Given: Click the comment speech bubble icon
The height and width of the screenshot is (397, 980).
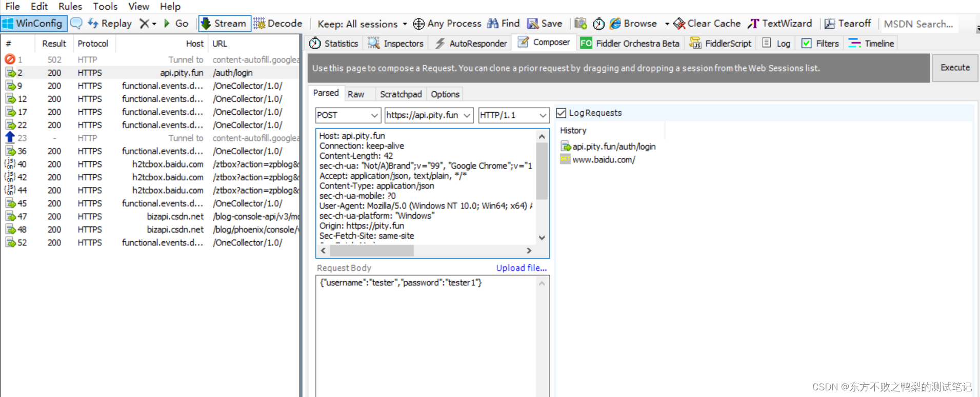Looking at the screenshot, I should pyautogui.click(x=76, y=24).
